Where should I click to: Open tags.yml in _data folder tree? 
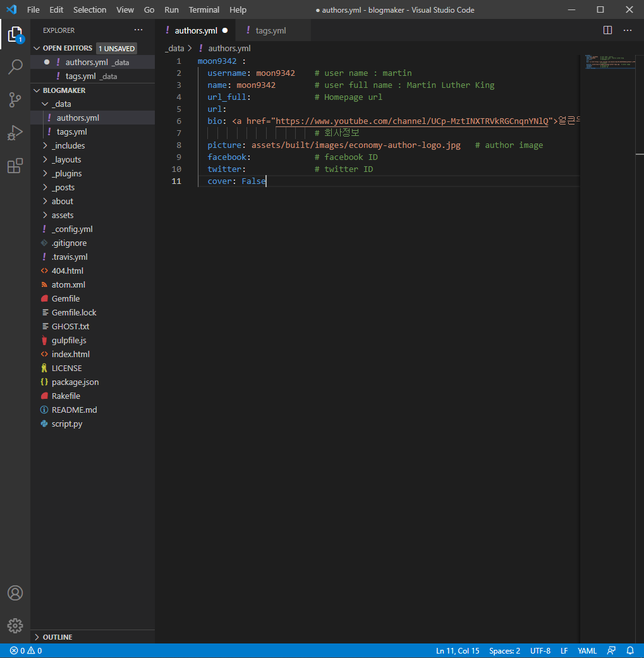pos(93,131)
